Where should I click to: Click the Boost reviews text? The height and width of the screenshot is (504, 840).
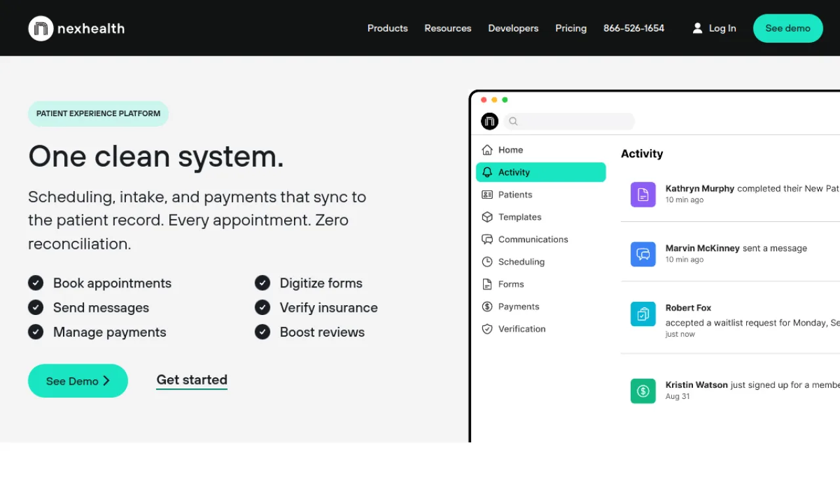[x=322, y=331]
